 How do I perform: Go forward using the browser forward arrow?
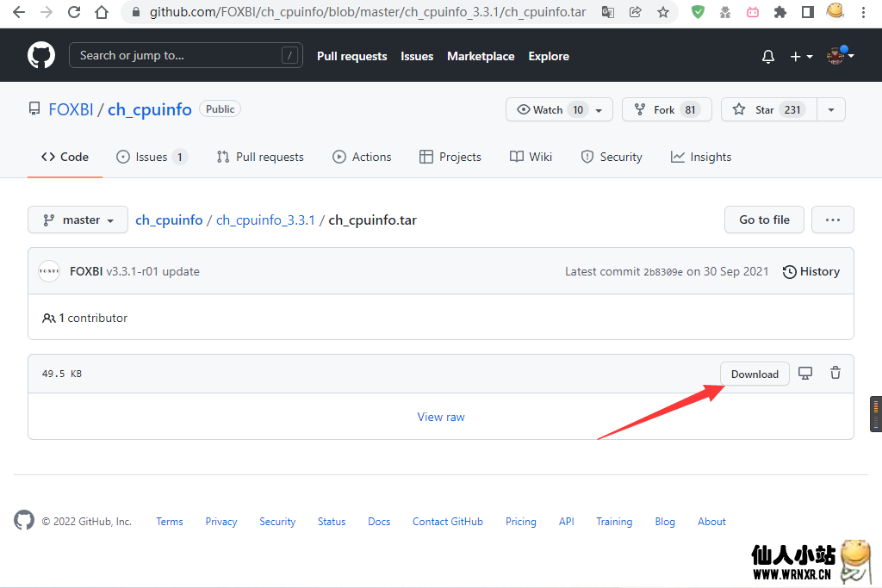[x=47, y=12]
